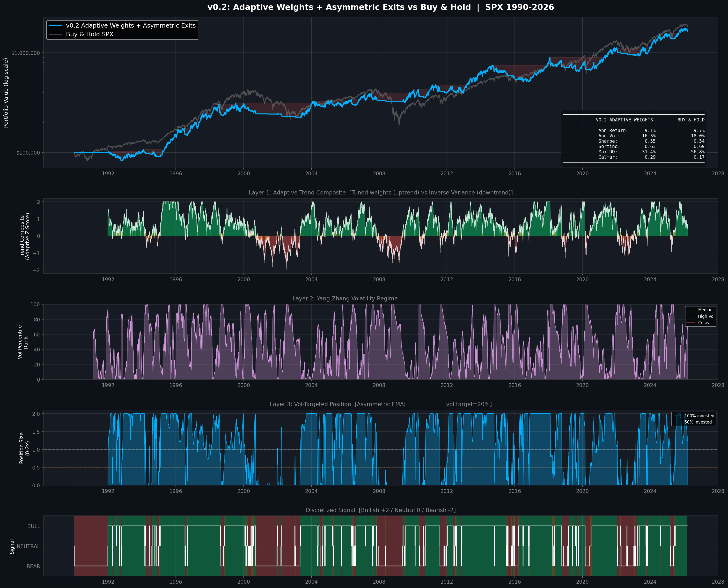
Task: Click the gray Buy & Hold legend swatch
Action: click(x=55, y=34)
